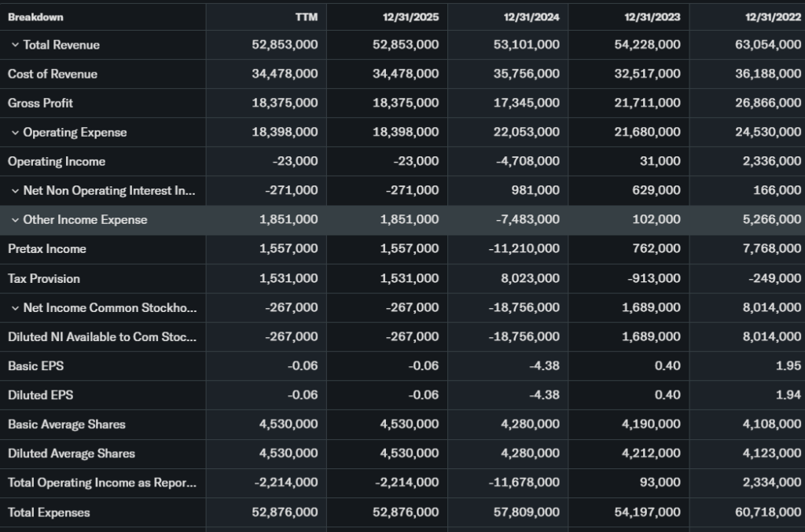Select the Cost of Revenue row label

tap(53, 74)
